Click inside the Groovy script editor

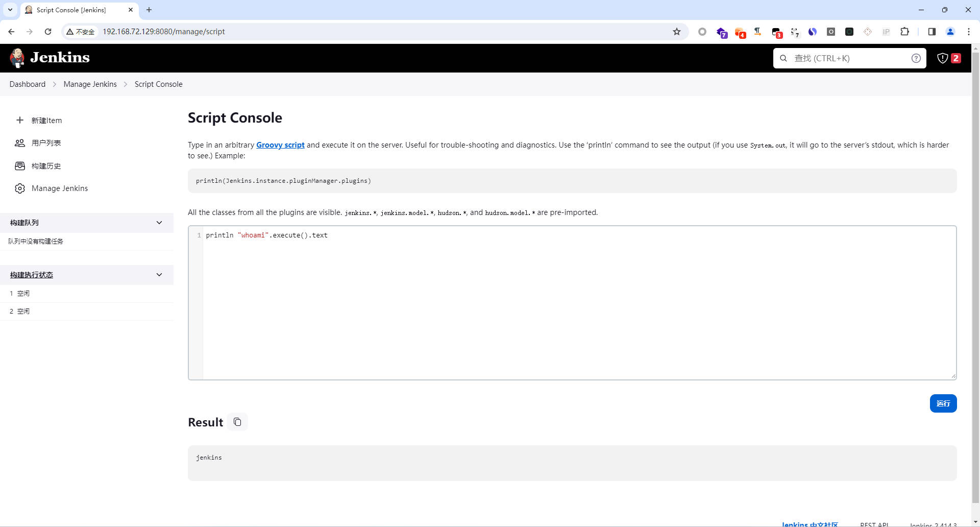572,303
